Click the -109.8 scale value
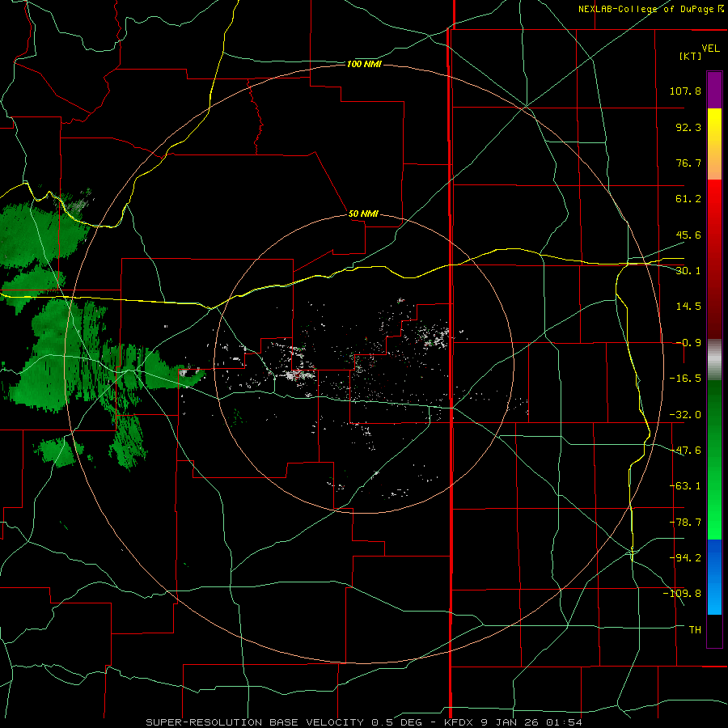 (682, 594)
